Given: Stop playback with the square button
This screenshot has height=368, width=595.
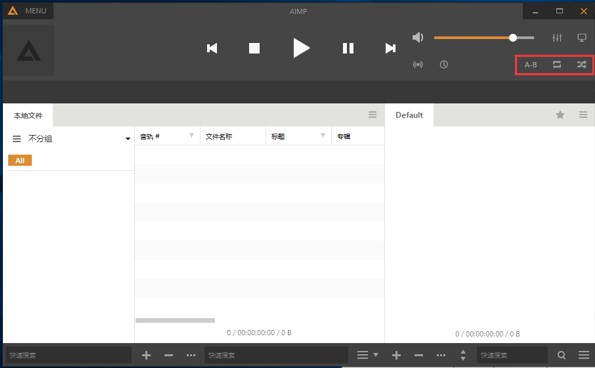Looking at the screenshot, I should pos(254,48).
